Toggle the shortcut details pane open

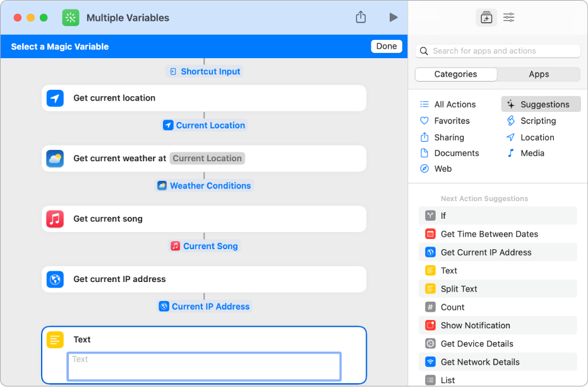[508, 17]
